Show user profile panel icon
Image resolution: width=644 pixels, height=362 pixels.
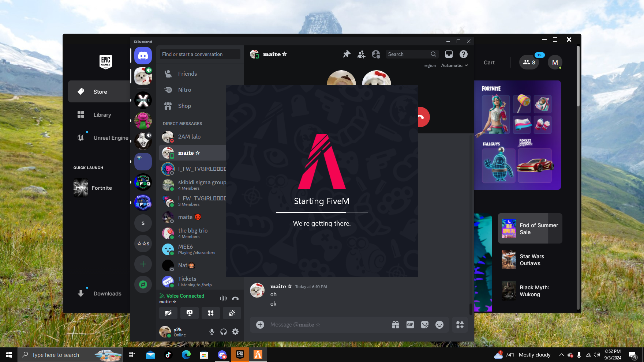point(376,54)
